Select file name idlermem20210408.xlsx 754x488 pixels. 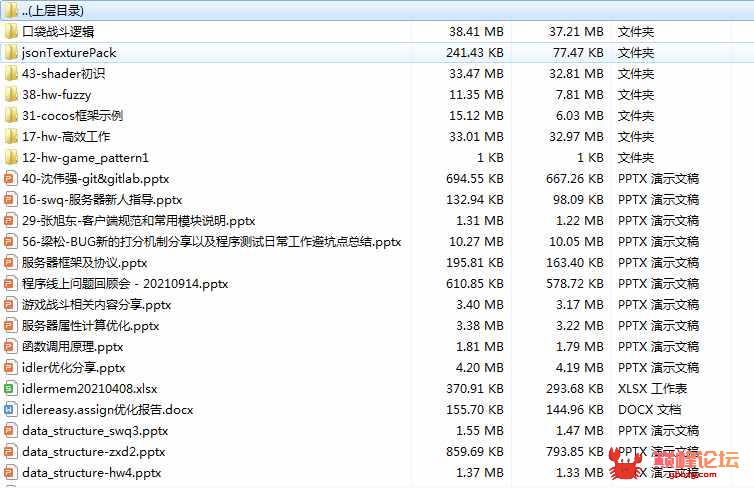coord(89,388)
